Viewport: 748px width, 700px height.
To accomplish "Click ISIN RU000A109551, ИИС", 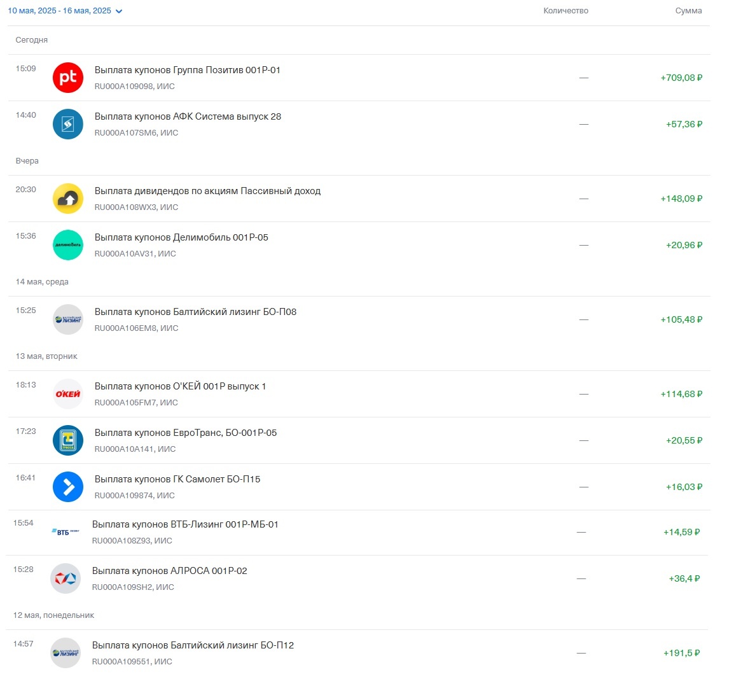I will tap(132, 662).
